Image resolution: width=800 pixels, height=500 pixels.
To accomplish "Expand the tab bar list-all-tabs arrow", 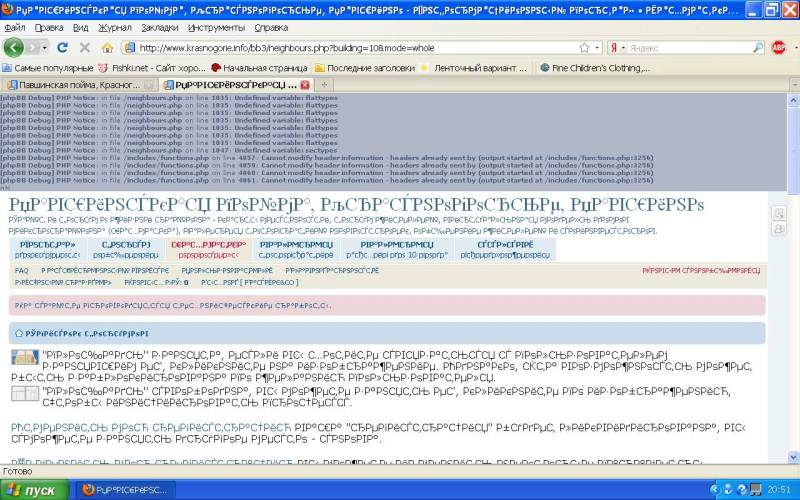I will click(792, 85).
